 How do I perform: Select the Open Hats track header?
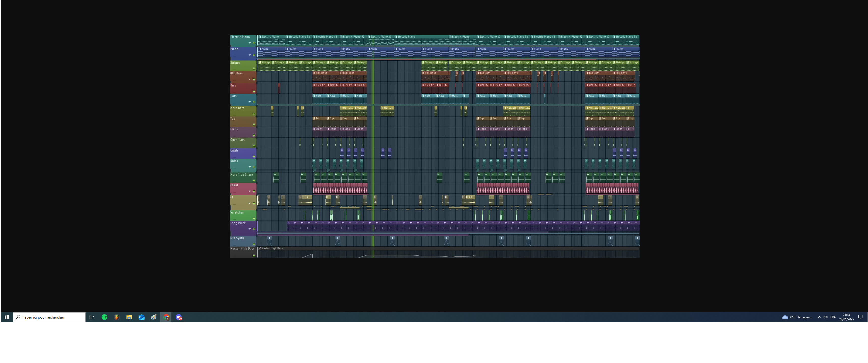243,143
